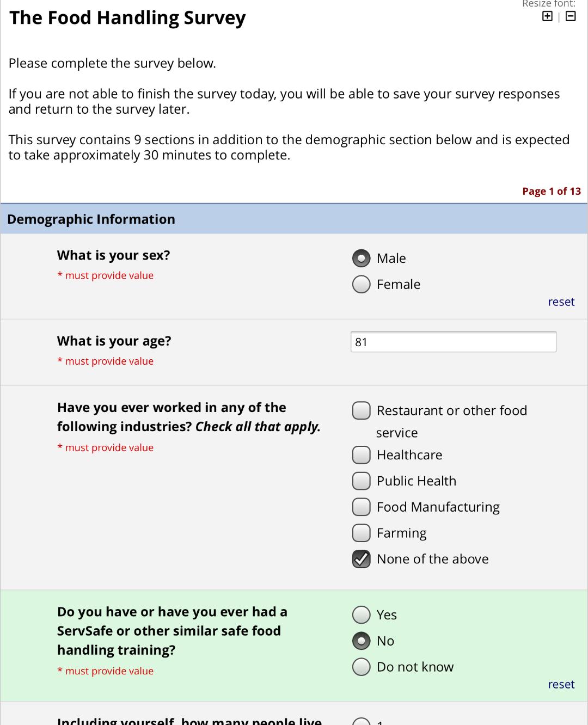The height and width of the screenshot is (725, 588).
Task: Select the Male radio option
Action: click(x=361, y=259)
